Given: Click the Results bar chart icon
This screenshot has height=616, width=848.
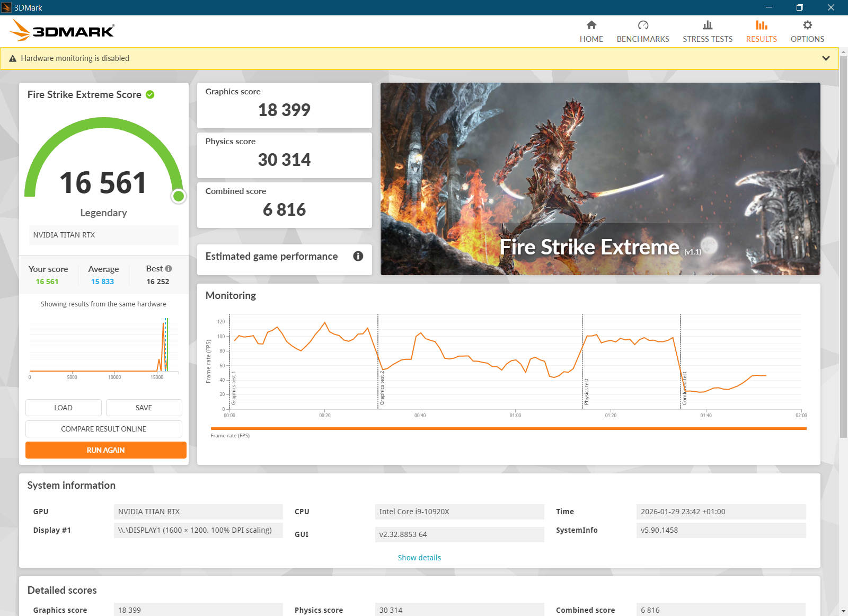Looking at the screenshot, I should 761,25.
